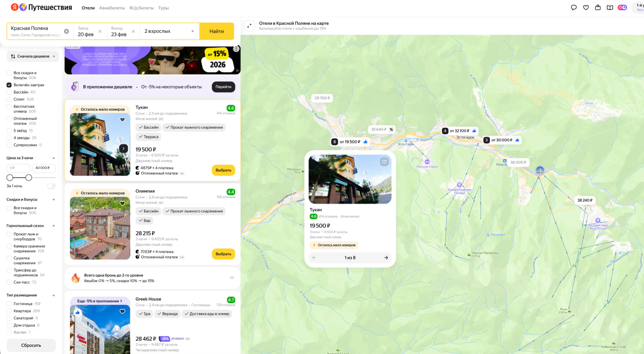Click the right price slider handle
The height and width of the screenshot is (354, 644).
click(x=29, y=178)
